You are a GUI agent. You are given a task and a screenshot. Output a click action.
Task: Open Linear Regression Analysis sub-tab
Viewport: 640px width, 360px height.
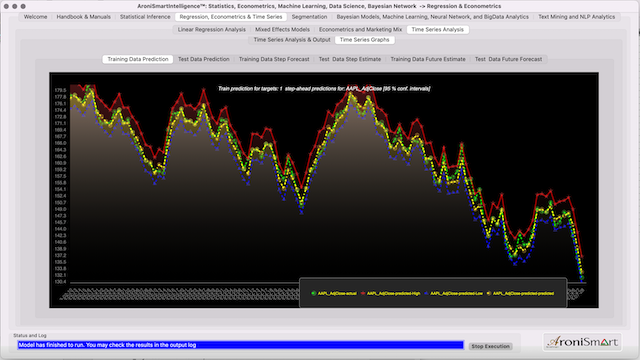tap(212, 29)
